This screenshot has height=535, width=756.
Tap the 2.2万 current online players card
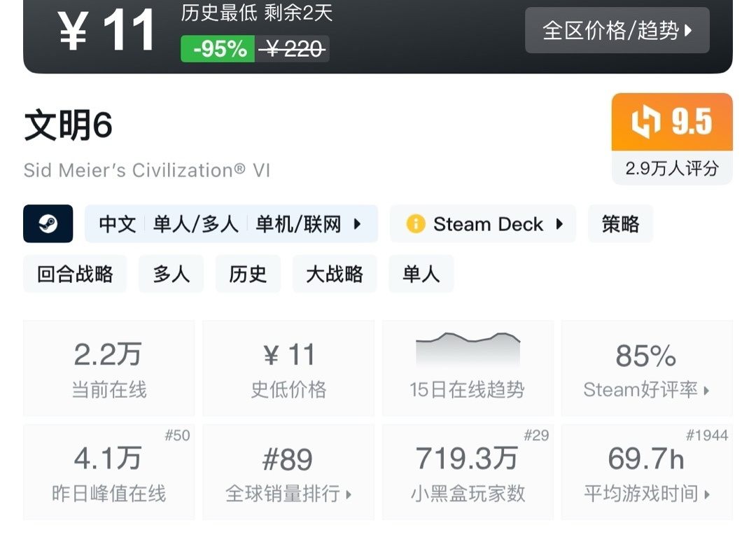[x=109, y=368]
